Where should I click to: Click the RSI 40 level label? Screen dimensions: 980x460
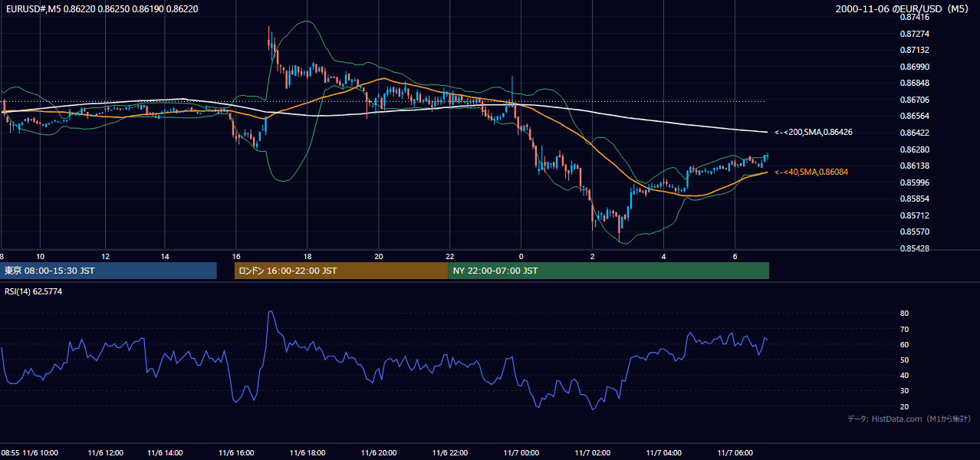[904, 375]
